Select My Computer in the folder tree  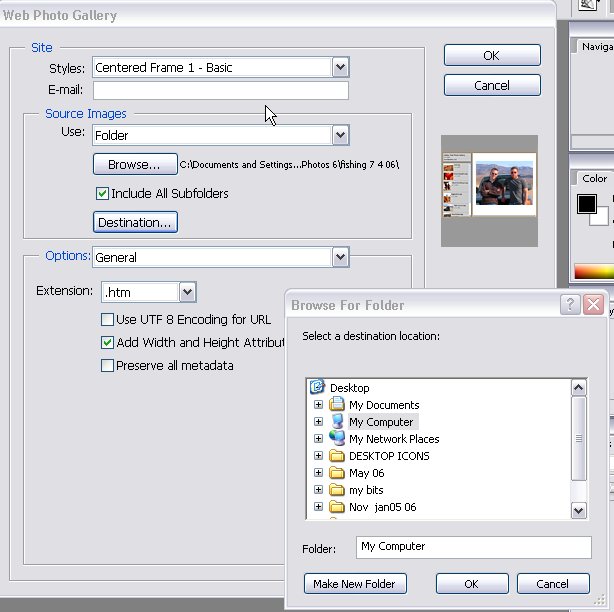(381, 422)
